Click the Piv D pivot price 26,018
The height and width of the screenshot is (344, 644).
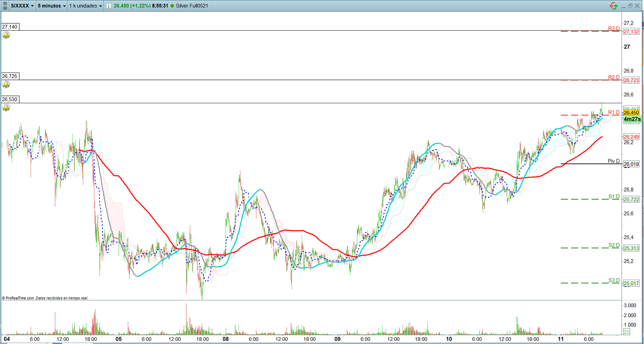631,164
